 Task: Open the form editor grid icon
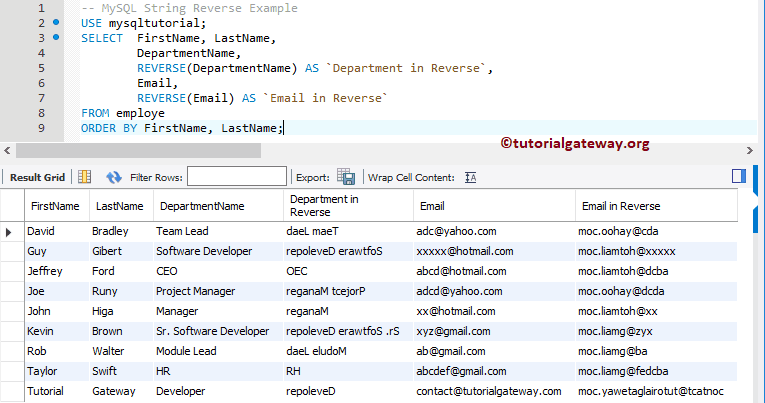tap(85, 177)
